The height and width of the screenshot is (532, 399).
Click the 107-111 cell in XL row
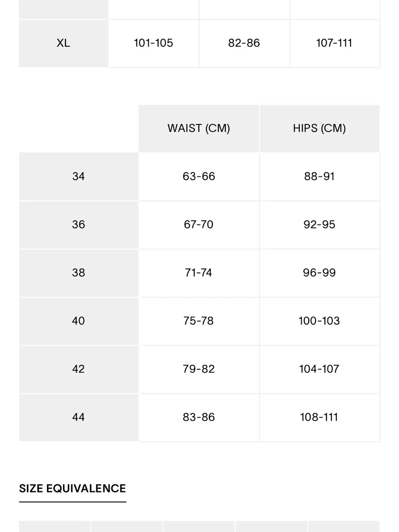click(x=334, y=43)
